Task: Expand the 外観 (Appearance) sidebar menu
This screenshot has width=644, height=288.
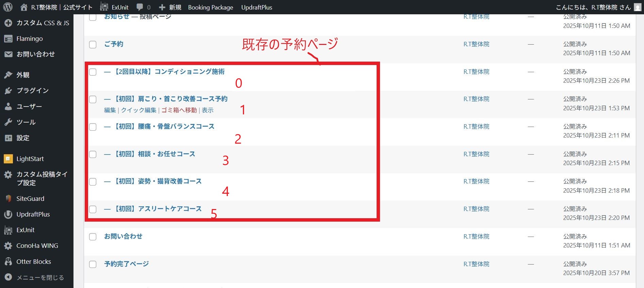Action: point(23,75)
